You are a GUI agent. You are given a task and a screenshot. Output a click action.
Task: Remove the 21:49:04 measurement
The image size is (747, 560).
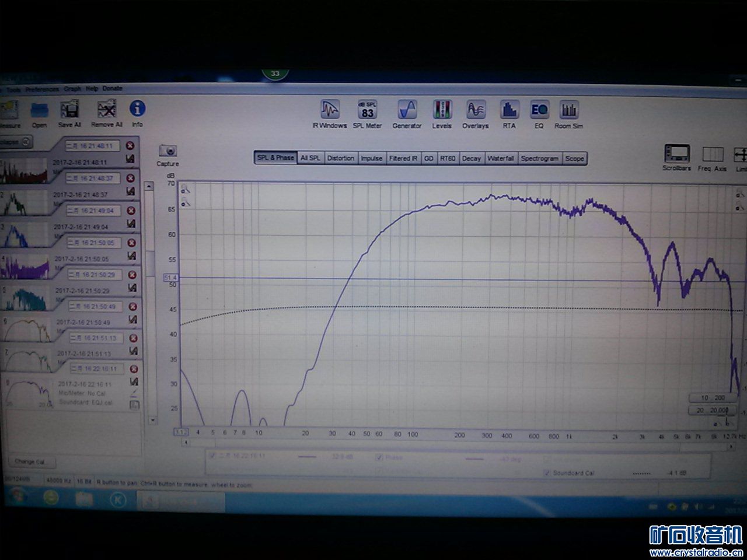coord(131,211)
